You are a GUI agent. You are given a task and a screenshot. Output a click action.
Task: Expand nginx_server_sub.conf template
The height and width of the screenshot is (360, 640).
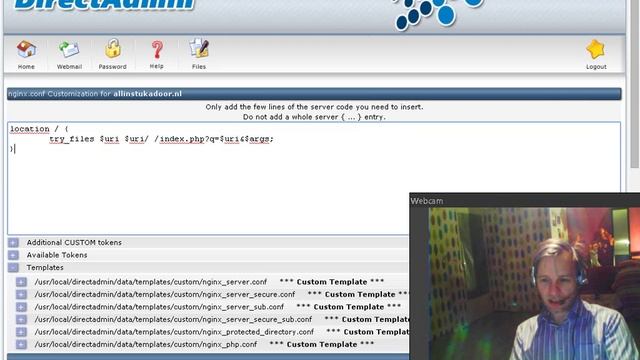(x=21, y=307)
